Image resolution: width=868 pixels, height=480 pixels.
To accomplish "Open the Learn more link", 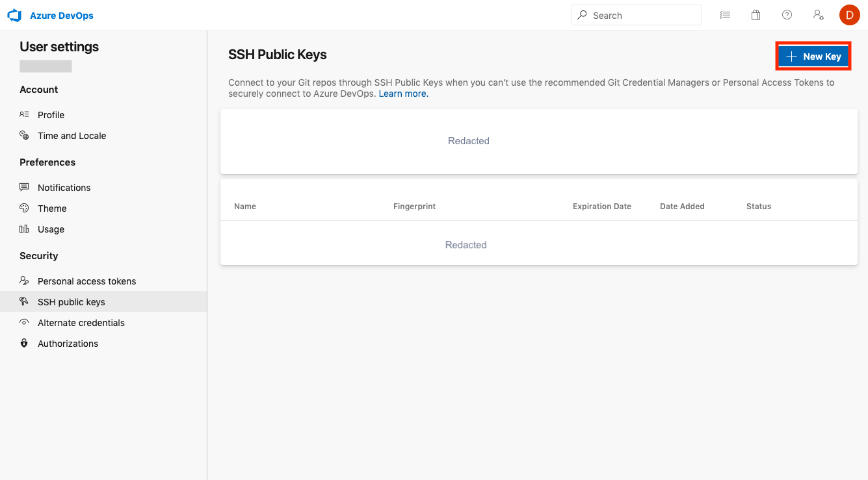I will tap(402, 93).
